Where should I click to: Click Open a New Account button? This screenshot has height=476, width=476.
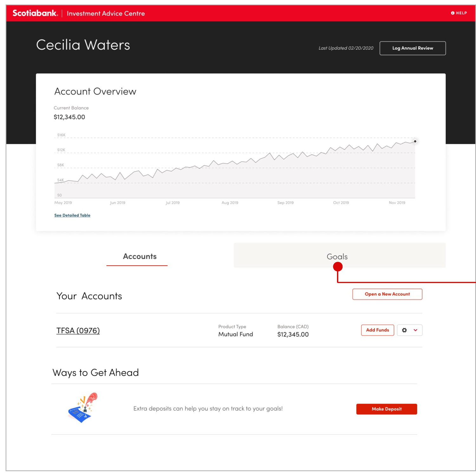point(387,294)
